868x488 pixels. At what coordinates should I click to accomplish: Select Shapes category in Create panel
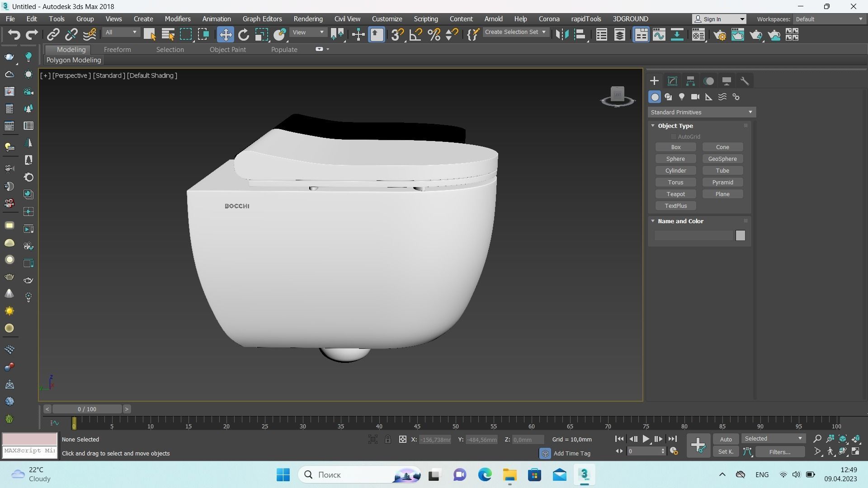(x=668, y=97)
